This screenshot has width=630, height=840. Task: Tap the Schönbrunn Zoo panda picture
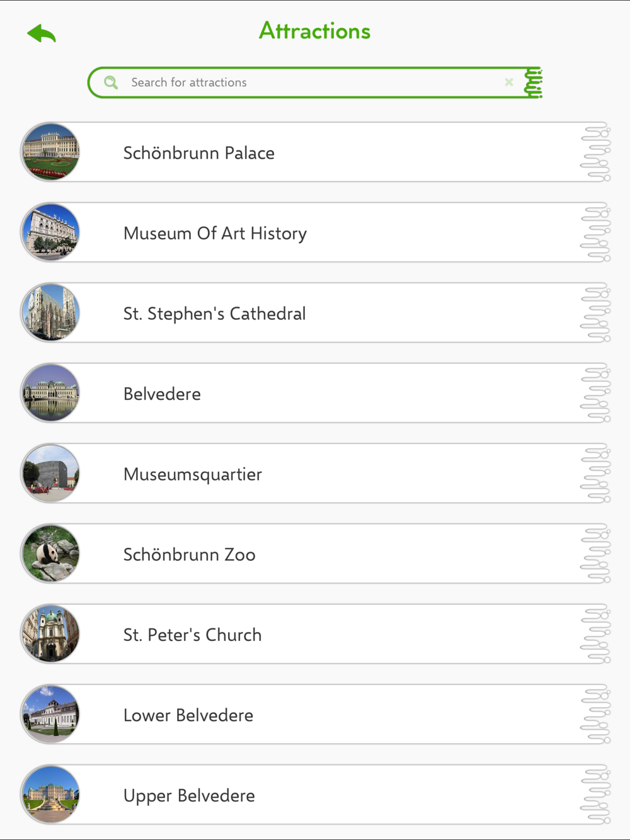click(50, 553)
